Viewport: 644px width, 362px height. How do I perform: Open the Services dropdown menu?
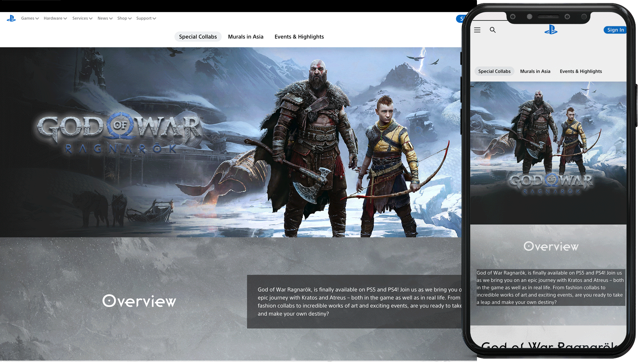pos(82,18)
